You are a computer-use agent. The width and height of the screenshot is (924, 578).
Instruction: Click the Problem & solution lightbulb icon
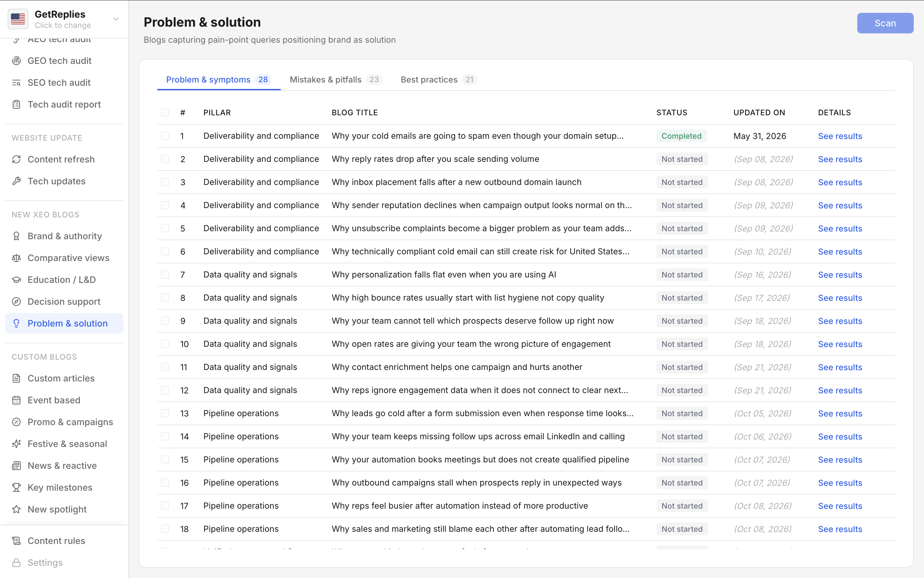(x=16, y=323)
